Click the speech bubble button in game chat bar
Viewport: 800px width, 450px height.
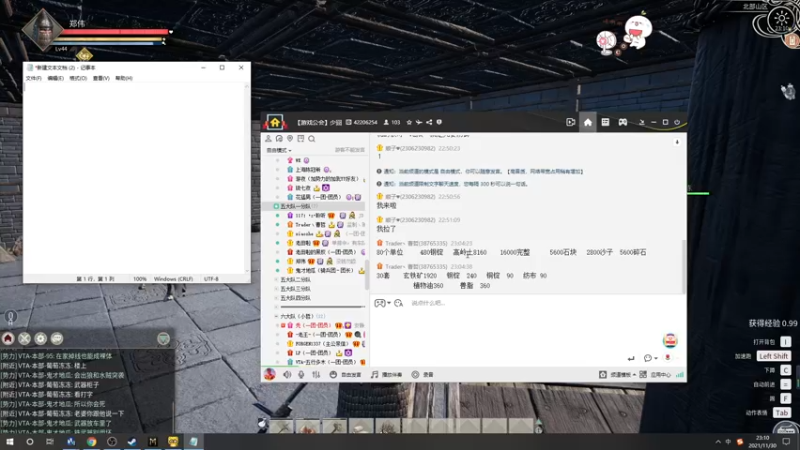click(x=57, y=338)
